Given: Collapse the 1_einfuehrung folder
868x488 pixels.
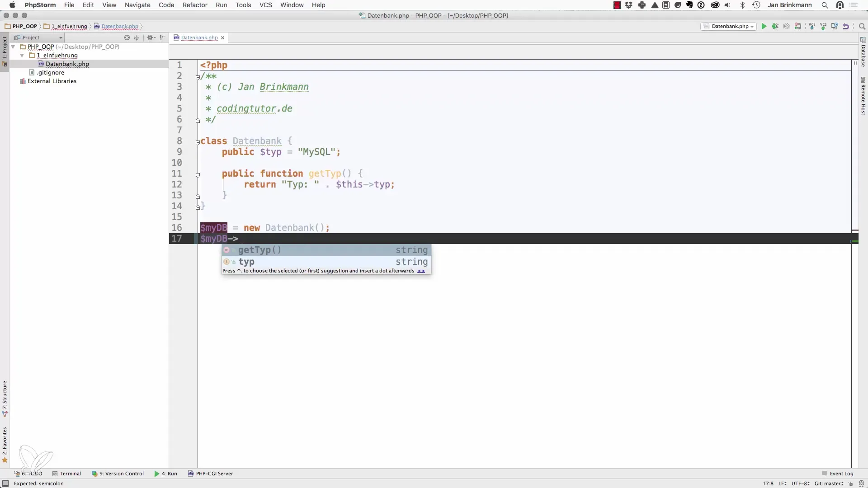Looking at the screenshot, I should pyautogui.click(x=22, y=55).
